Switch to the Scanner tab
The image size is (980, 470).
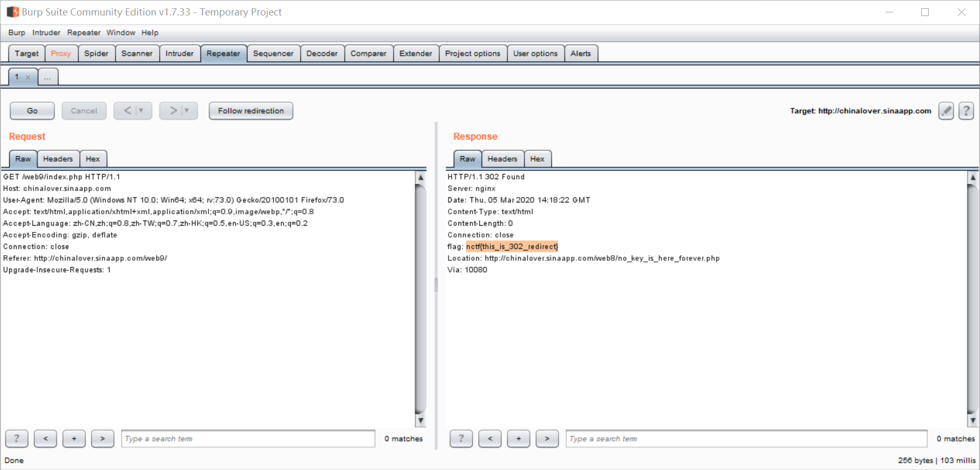(x=137, y=53)
